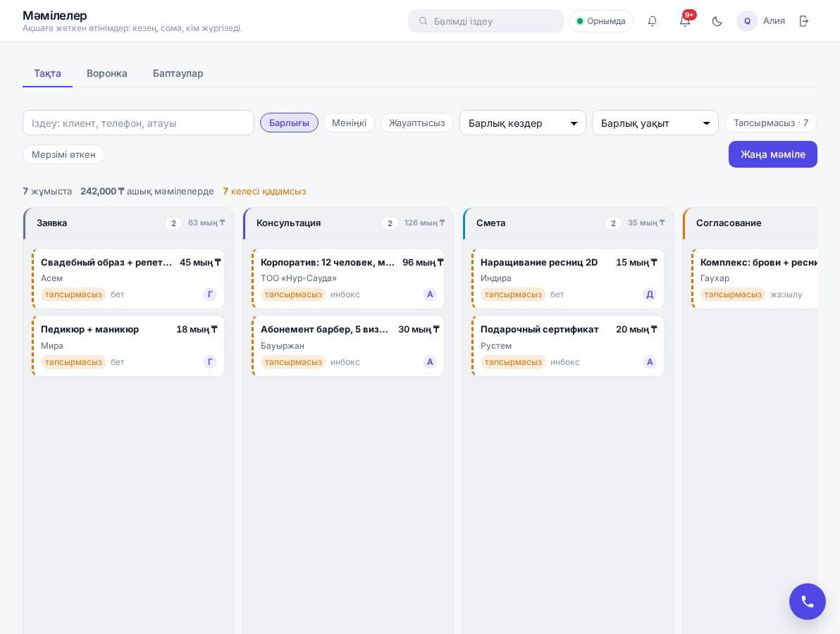Click the жазылу source label on Гаухар card
The width and height of the screenshot is (840, 634).
(x=786, y=294)
